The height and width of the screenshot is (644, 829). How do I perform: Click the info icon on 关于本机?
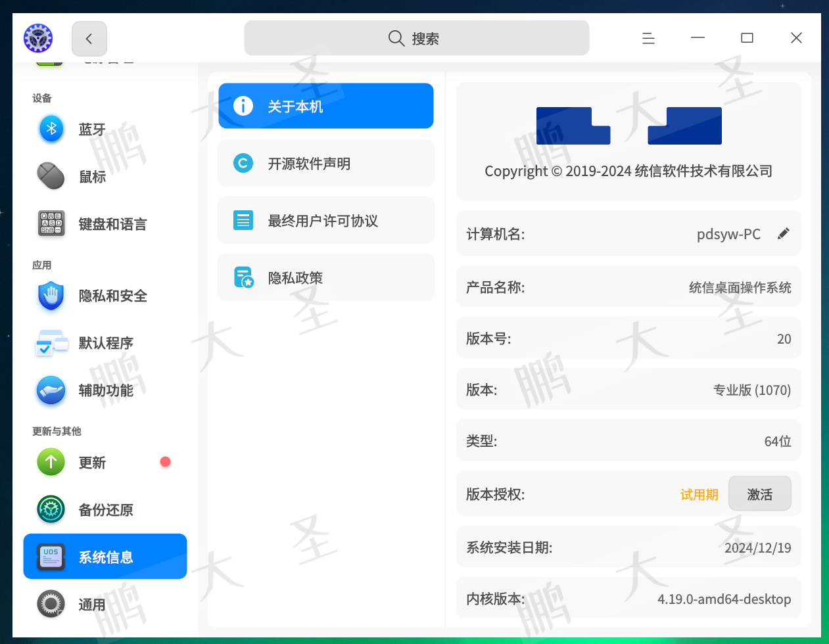tap(243, 106)
